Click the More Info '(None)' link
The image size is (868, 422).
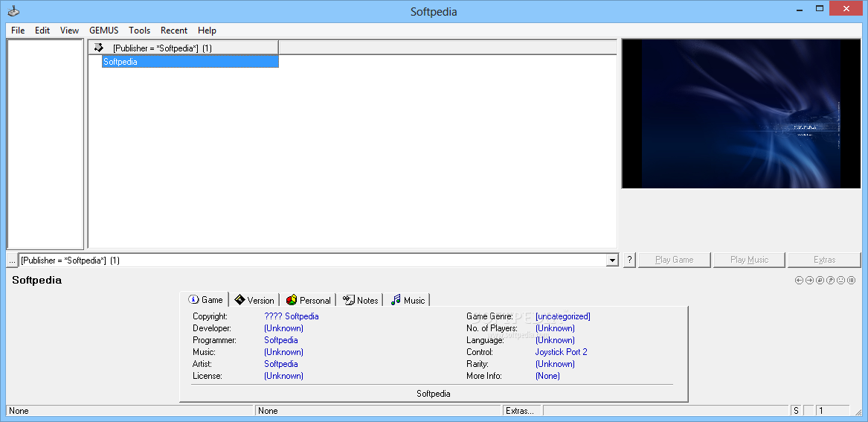point(547,375)
